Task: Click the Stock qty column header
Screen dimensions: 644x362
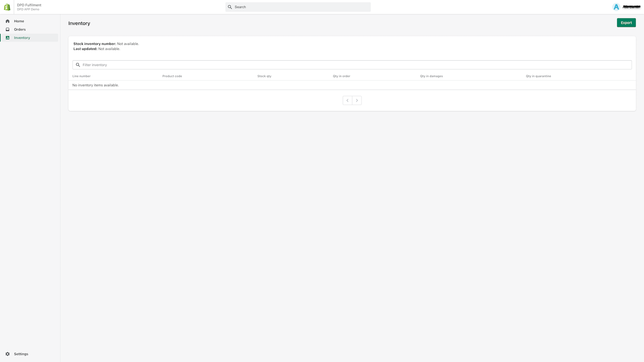Action: 264,76
